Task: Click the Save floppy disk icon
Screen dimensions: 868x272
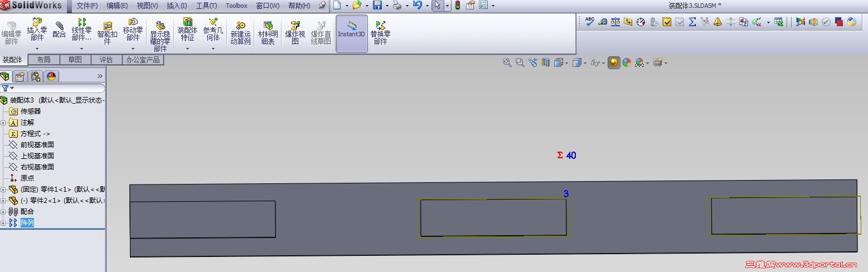Action: (x=377, y=6)
